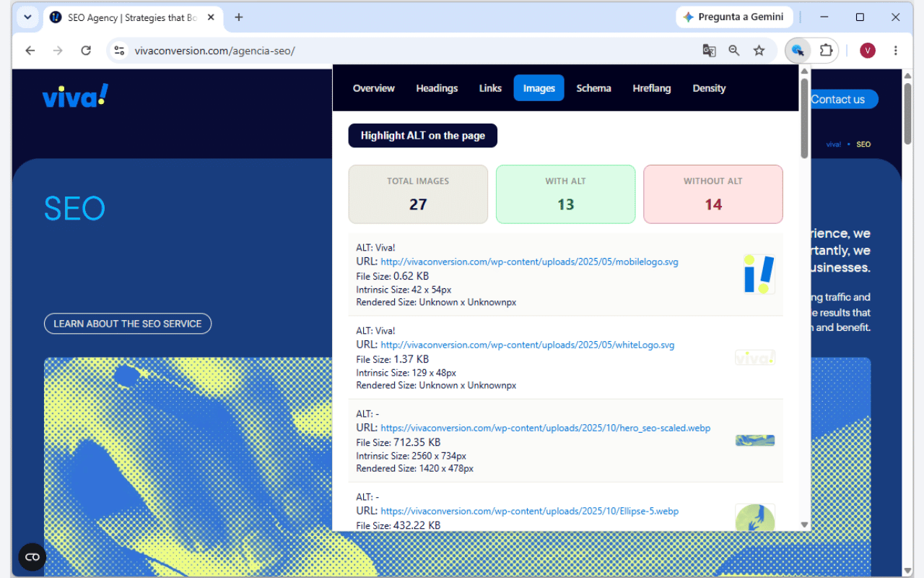Click the page scrollbar down arrow
This screenshot has height=578, width=924.
tap(908, 571)
